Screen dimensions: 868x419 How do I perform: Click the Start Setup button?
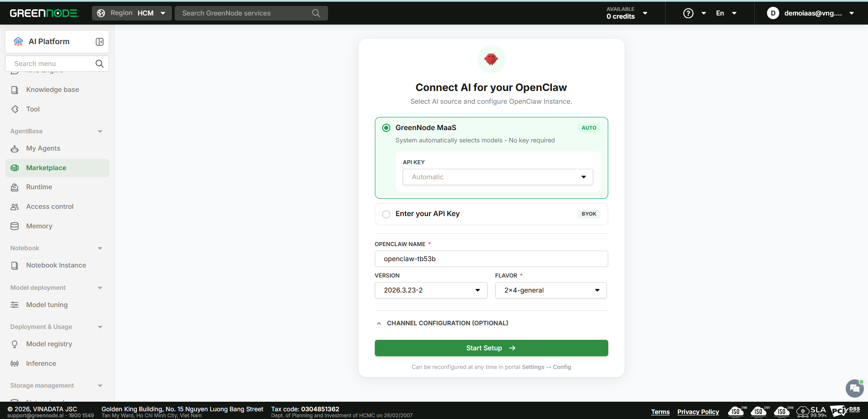click(x=491, y=348)
